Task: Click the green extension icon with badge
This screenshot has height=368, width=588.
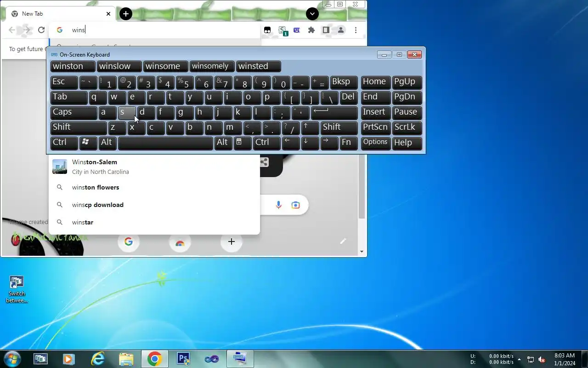Action: [283, 31]
